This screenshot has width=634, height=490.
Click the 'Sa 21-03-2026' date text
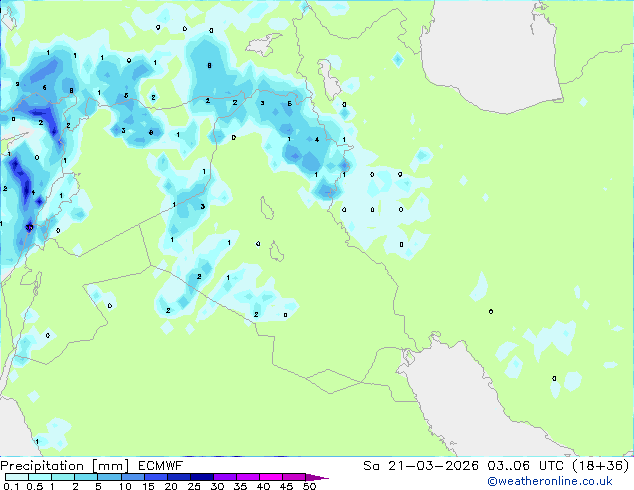click(421, 466)
